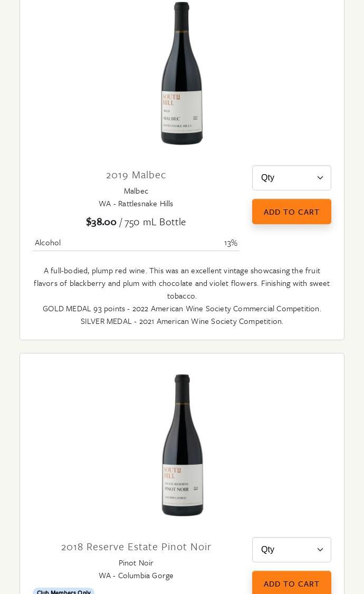The width and height of the screenshot is (364, 594).
Task: Click the Malbec varietal label under the title
Action: pyautogui.click(x=136, y=191)
